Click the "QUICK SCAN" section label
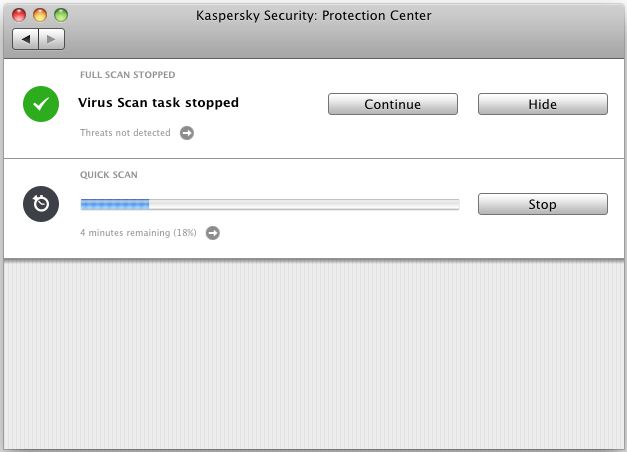This screenshot has height=452, width=627. pyautogui.click(x=109, y=175)
